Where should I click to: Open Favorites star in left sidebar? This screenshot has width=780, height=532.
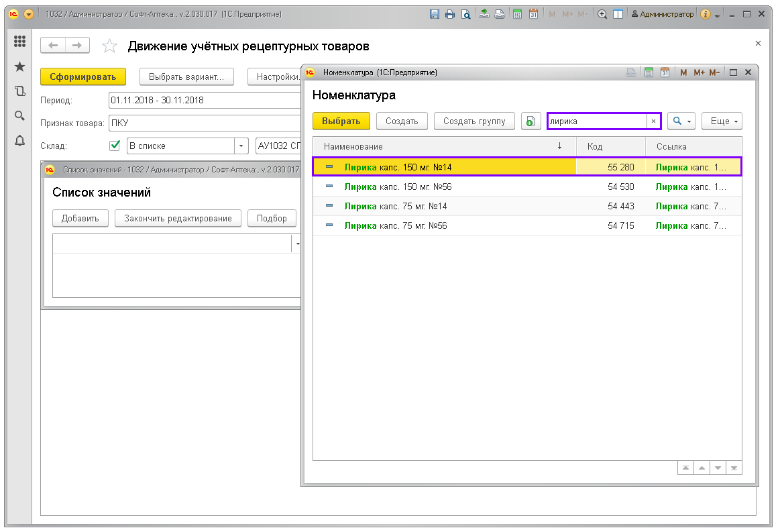[19, 66]
